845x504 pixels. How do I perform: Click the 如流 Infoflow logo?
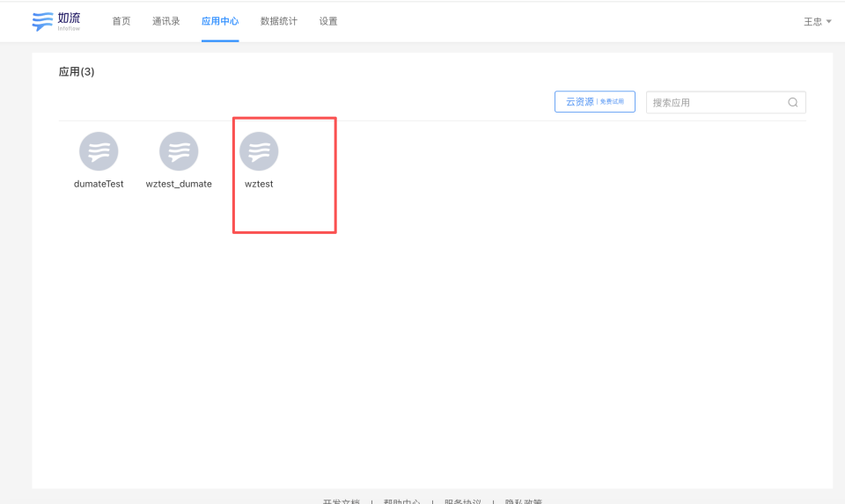[x=56, y=21]
